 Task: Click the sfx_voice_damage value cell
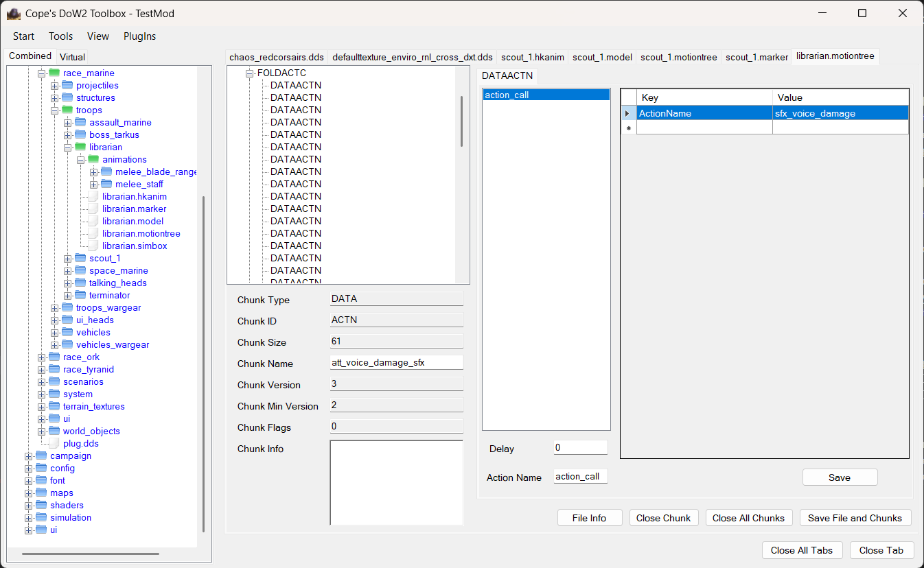coord(840,113)
